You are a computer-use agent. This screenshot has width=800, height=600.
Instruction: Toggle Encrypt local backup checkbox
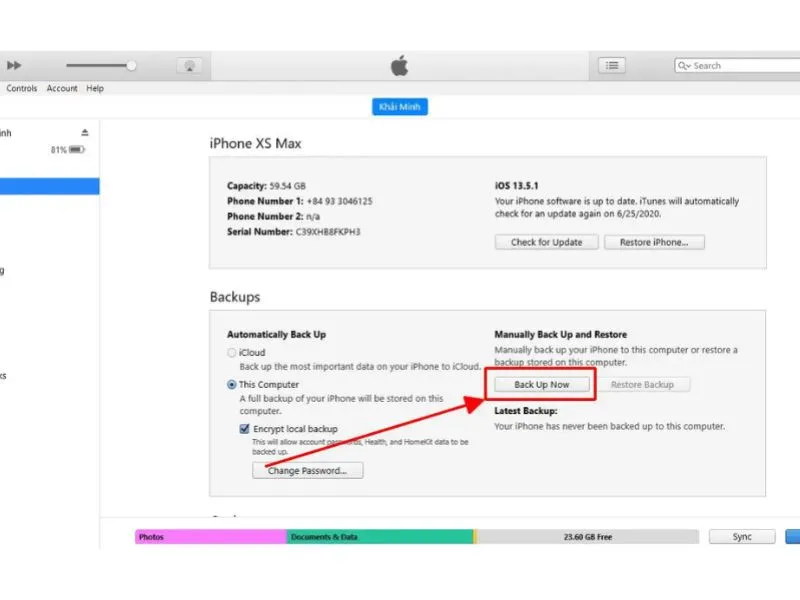point(245,429)
